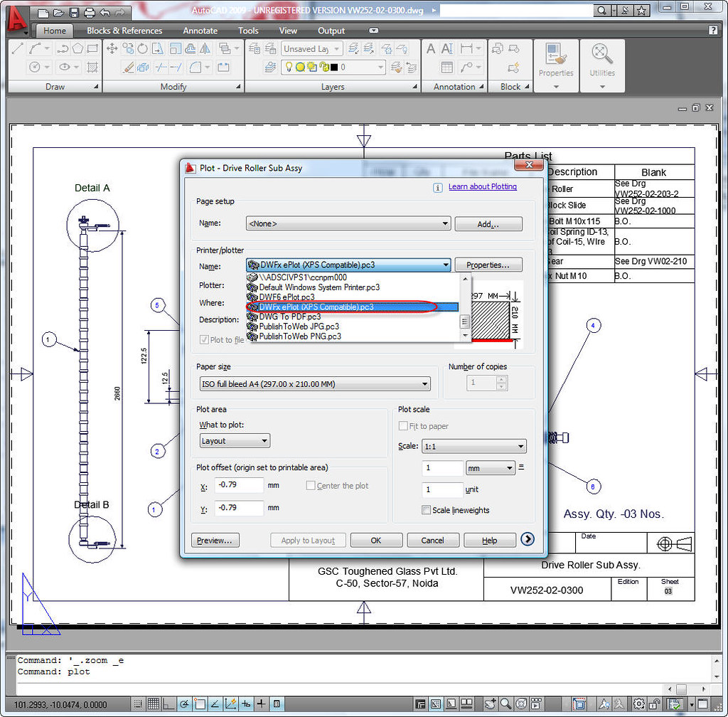The image size is (728, 717).
Task: Enable the Fit to paper checkbox
Action: (403, 425)
